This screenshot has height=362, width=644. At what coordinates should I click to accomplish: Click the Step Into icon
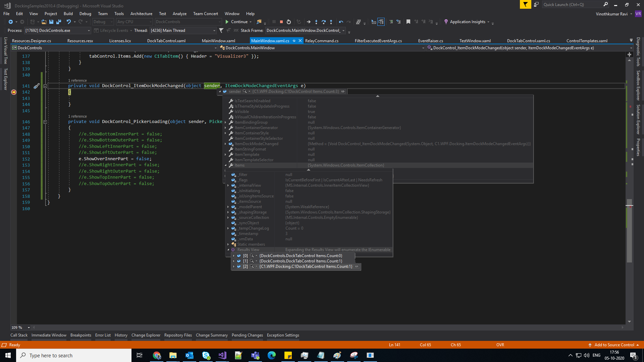[x=316, y=22]
